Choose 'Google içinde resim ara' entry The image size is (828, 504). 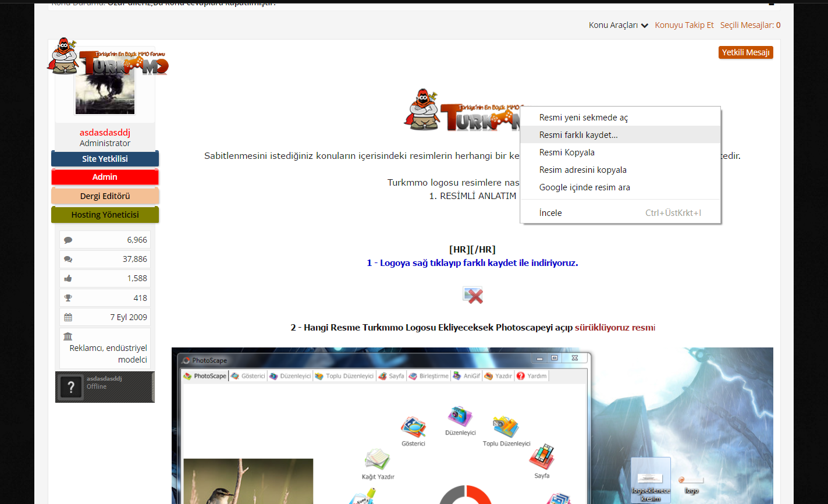[x=620, y=187]
